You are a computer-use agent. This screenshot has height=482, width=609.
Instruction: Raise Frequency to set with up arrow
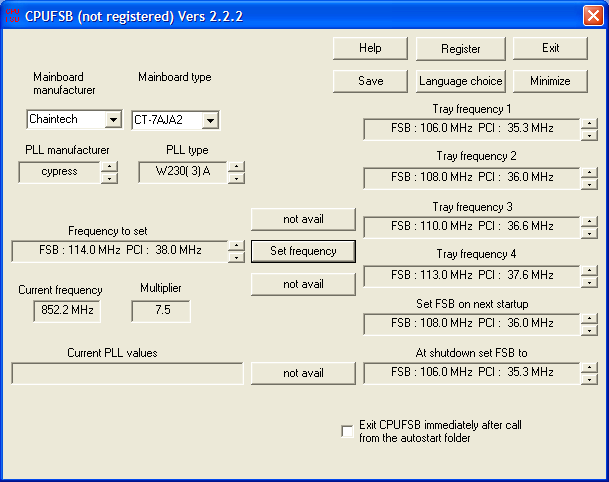(236, 245)
